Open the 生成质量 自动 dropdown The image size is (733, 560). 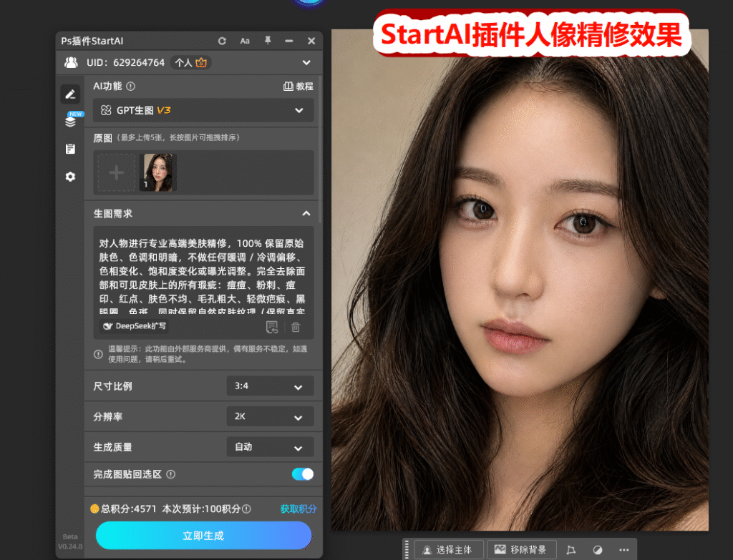pos(270,447)
